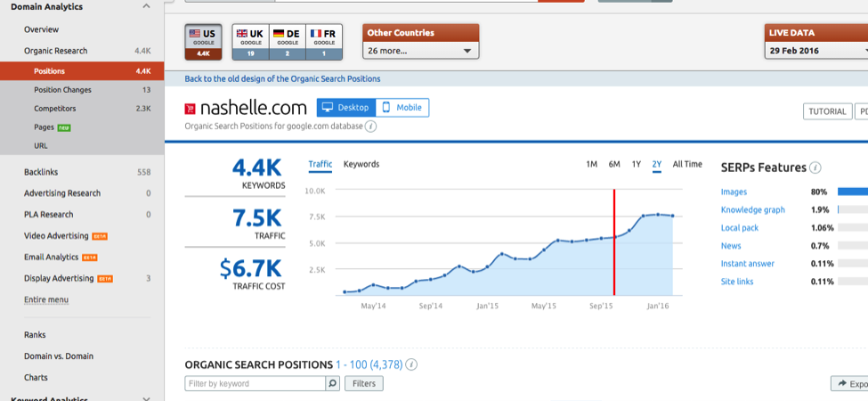Open the Knowledge graph SERP feature link
Viewport: 868px width, 401px height.
click(x=753, y=210)
